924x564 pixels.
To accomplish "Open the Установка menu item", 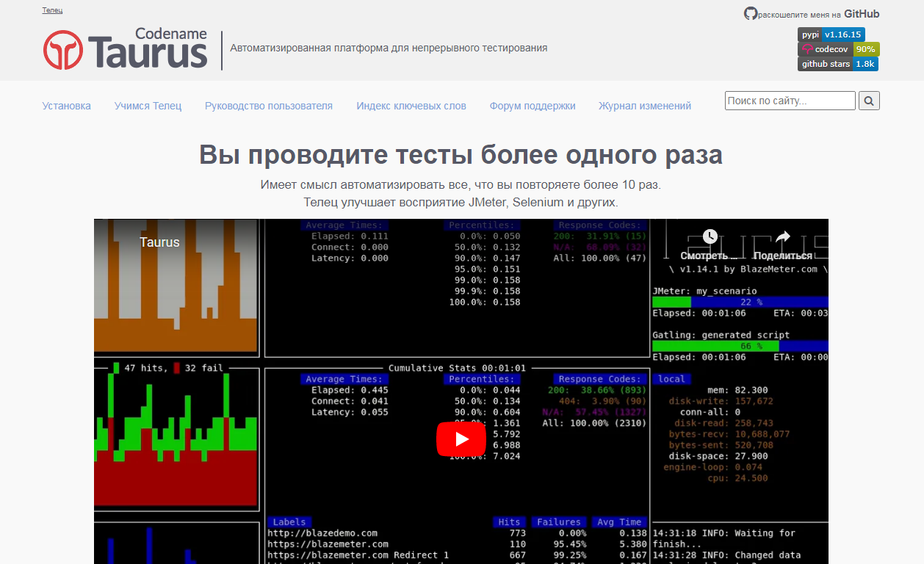I will point(67,106).
